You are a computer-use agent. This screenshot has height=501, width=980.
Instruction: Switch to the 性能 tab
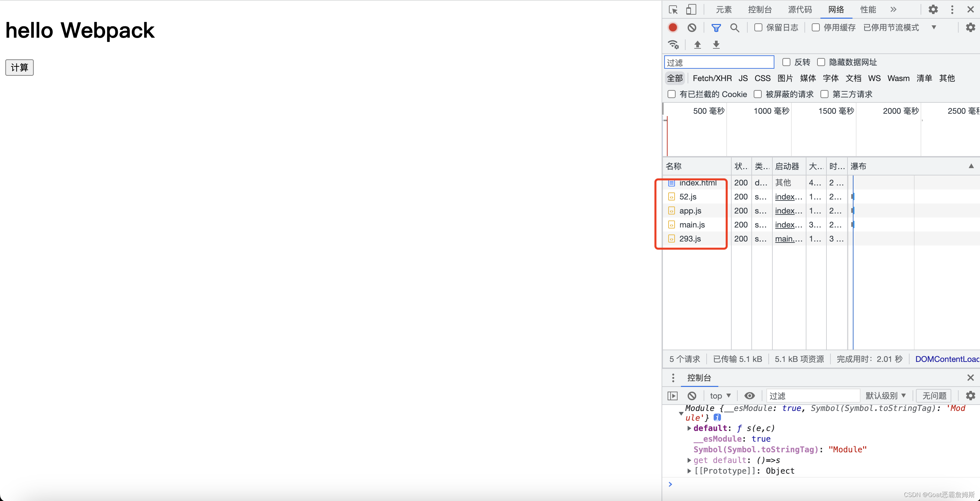868,9
